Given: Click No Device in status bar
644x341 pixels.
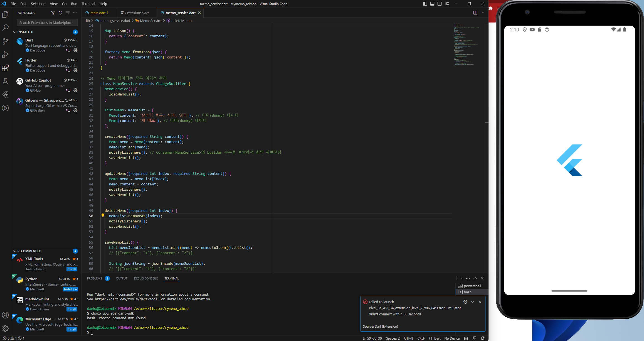Looking at the screenshot, I should pos(452,338).
